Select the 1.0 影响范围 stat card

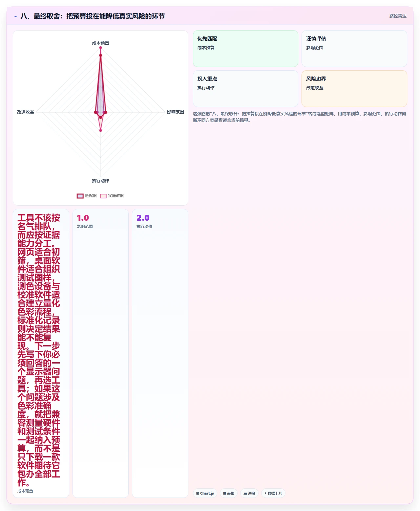coord(100,353)
